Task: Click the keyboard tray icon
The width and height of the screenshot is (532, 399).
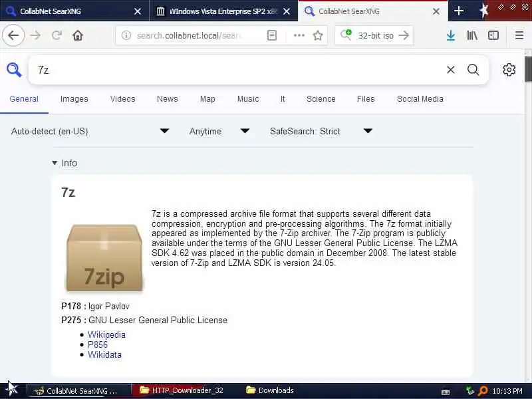Action: tap(446, 392)
